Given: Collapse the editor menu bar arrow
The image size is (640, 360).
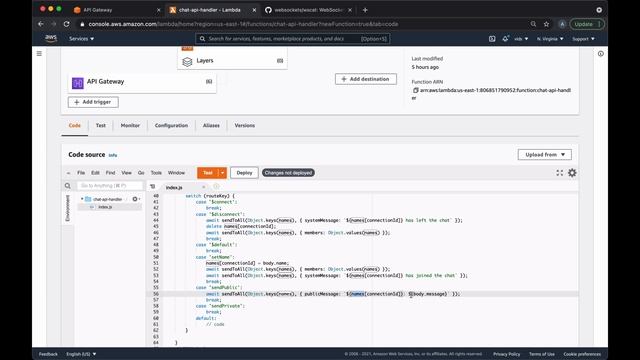Looking at the screenshot, I should pyautogui.click(x=68, y=173).
